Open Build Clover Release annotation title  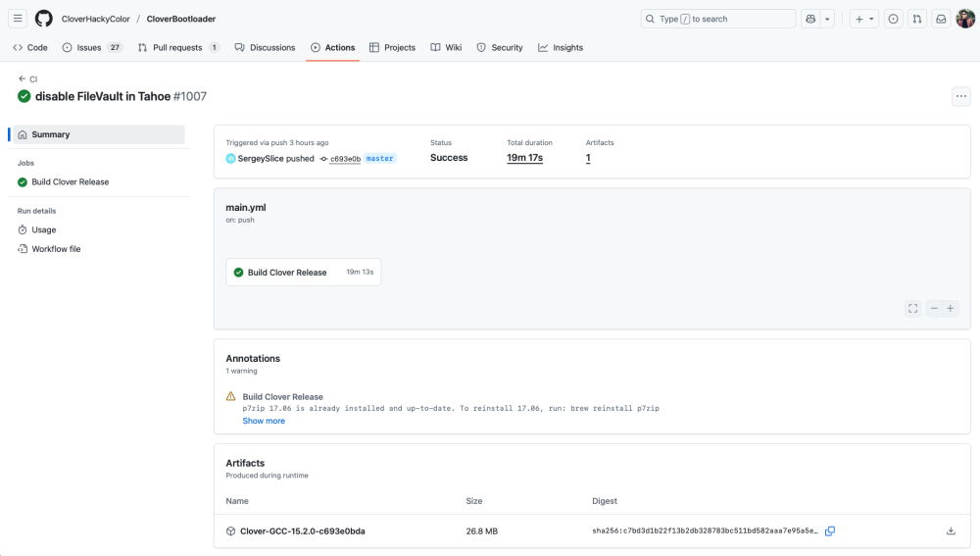pos(282,396)
